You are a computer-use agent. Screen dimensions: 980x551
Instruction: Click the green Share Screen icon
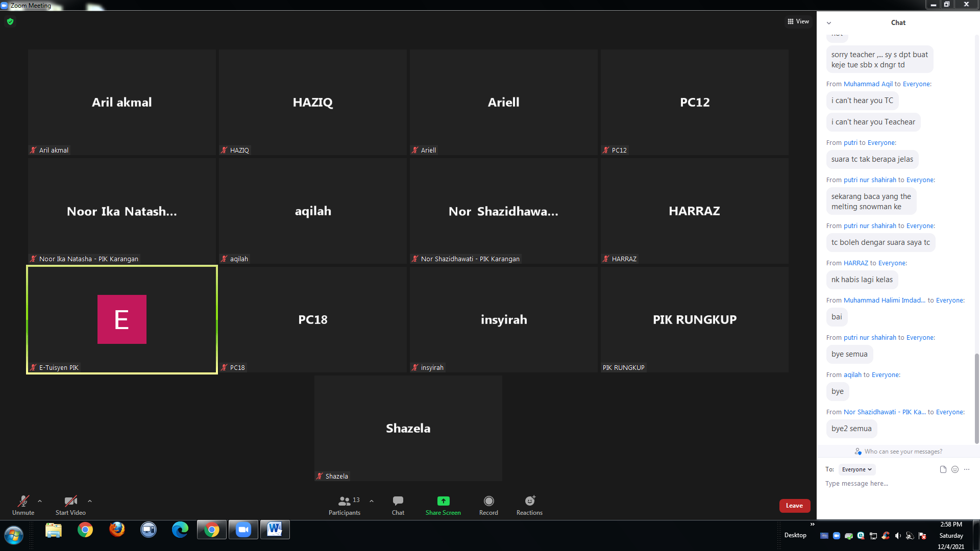pos(443,501)
